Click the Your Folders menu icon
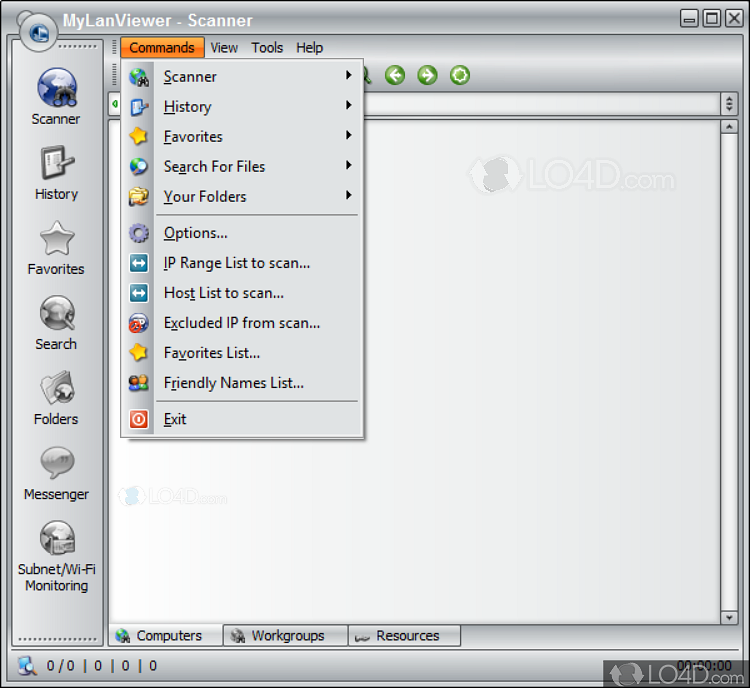 click(x=139, y=197)
